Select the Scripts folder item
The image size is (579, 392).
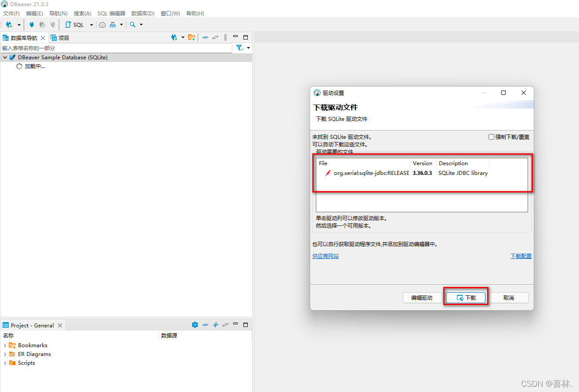click(x=26, y=363)
